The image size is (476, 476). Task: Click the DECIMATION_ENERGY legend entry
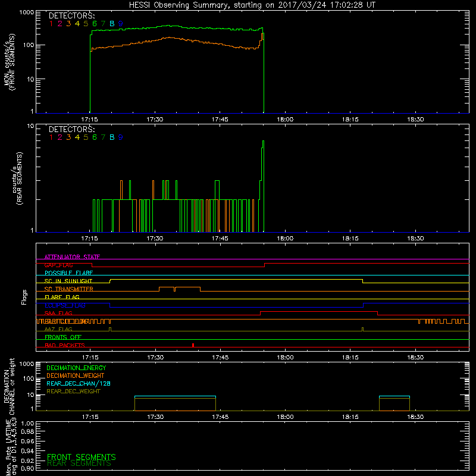76,368
